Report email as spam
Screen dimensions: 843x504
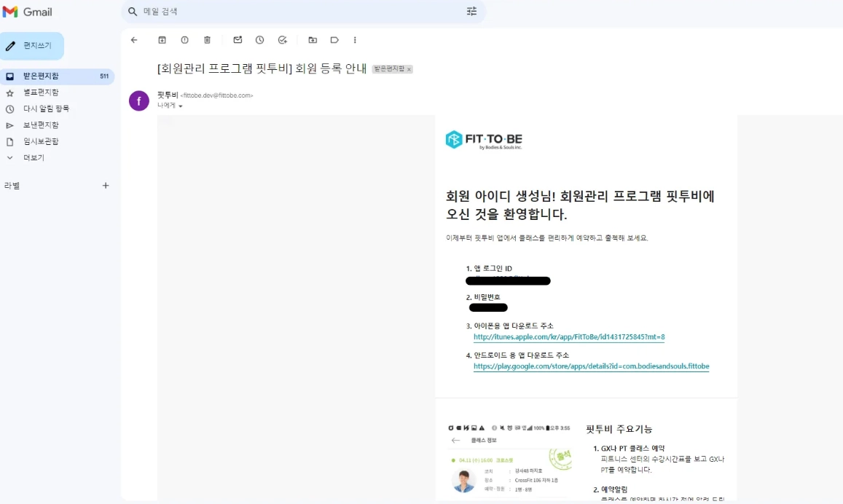pyautogui.click(x=184, y=40)
